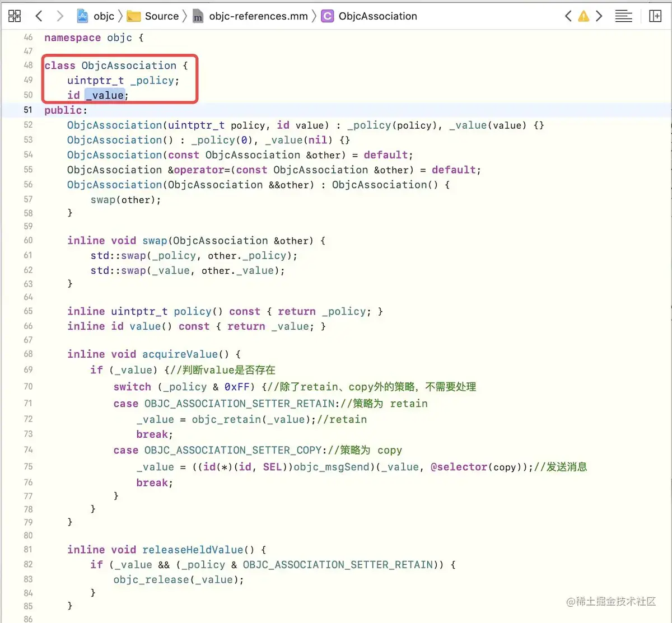Screen dimensions: 672x623
Task: Click line number 68 in gutter
Action: click(x=28, y=354)
